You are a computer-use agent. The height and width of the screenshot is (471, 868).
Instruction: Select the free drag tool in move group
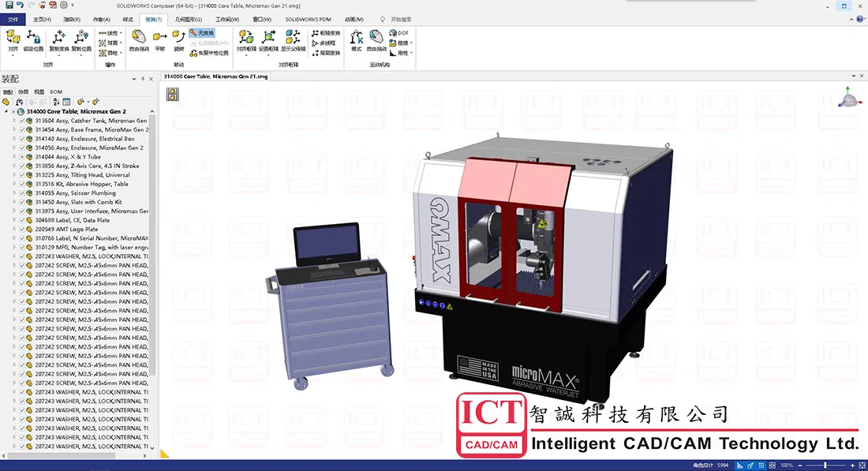pyautogui.click(x=139, y=41)
